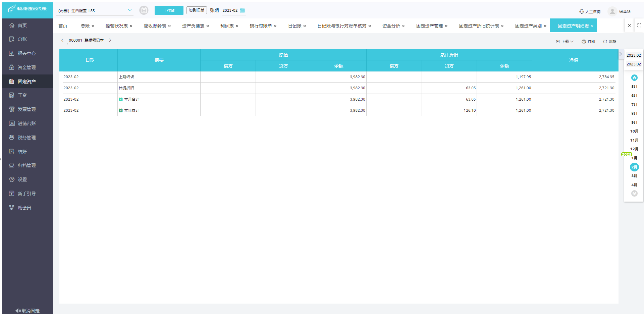Open the 江西服宝-LSS company dropdown

click(95, 10)
